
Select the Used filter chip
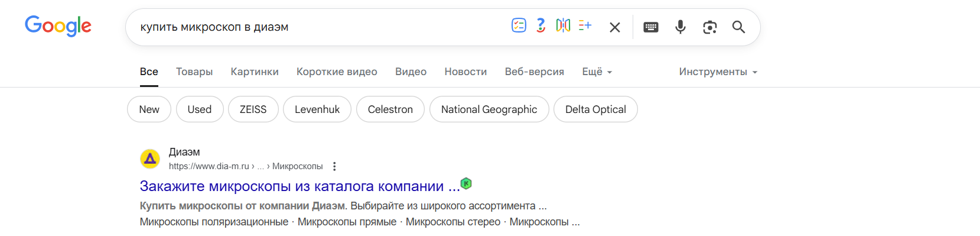pos(200,109)
